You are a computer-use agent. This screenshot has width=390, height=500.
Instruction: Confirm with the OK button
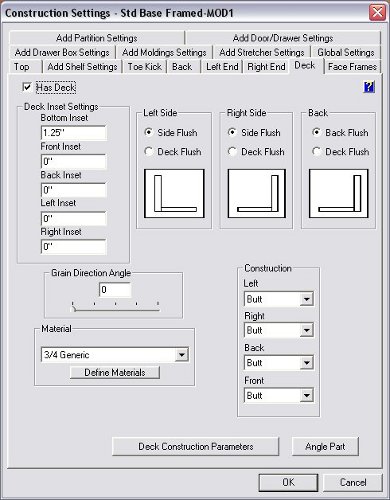288,482
